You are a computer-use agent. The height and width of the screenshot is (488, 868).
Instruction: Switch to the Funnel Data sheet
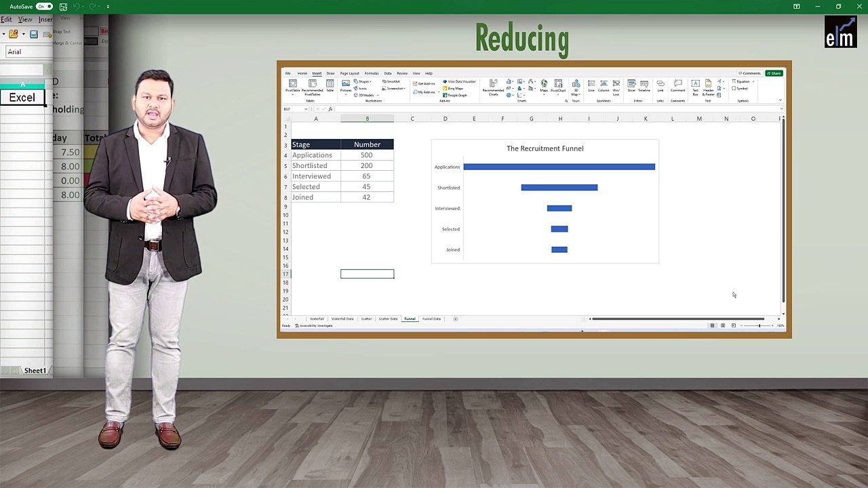pyautogui.click(x=431, y=319)
